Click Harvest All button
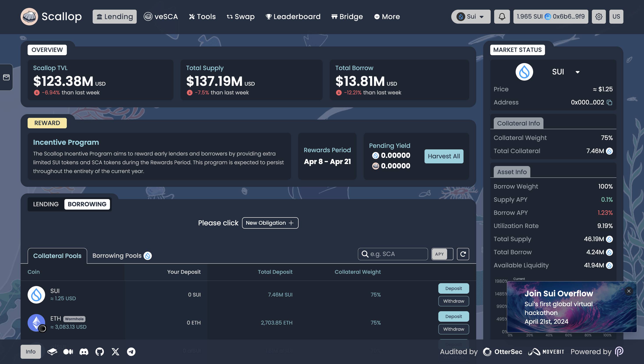 [x=444, y=156]
